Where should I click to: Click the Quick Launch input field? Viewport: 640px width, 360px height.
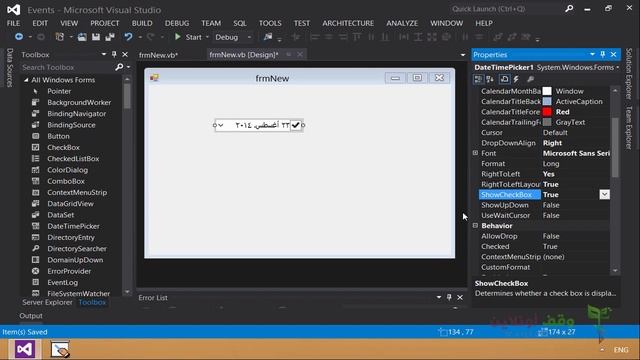506,9
